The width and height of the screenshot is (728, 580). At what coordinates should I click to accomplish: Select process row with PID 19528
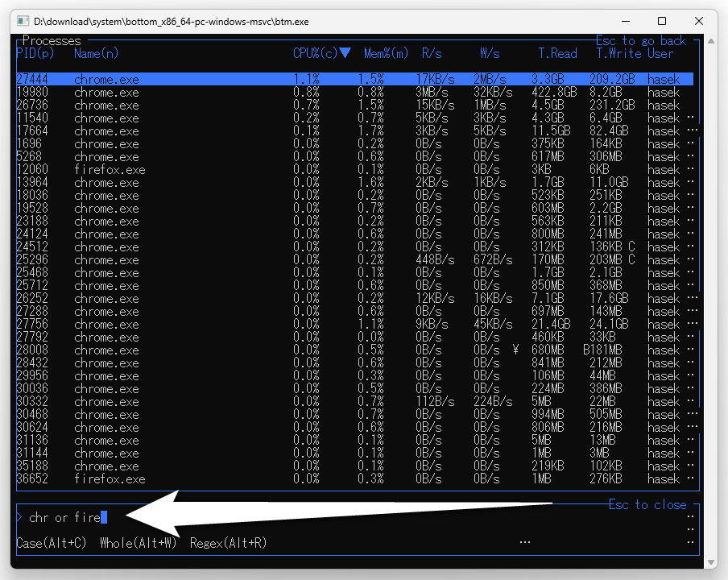click(354, 208)
